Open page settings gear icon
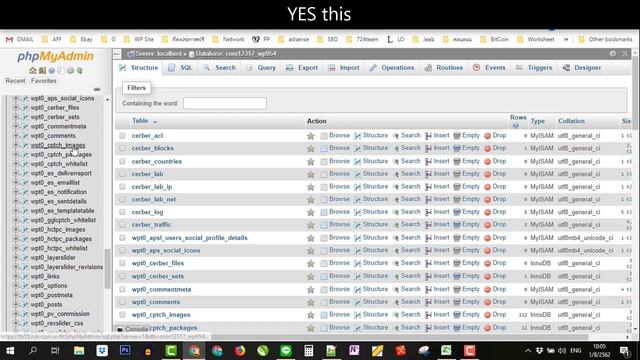The height and width of the screenshot is (360, 640). [x=612, y=53]
